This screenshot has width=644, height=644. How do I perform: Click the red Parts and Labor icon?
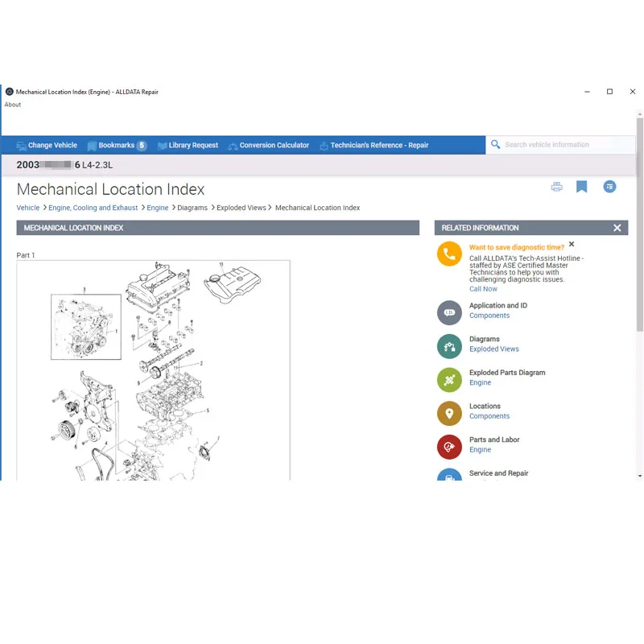(x=449, y=447)
